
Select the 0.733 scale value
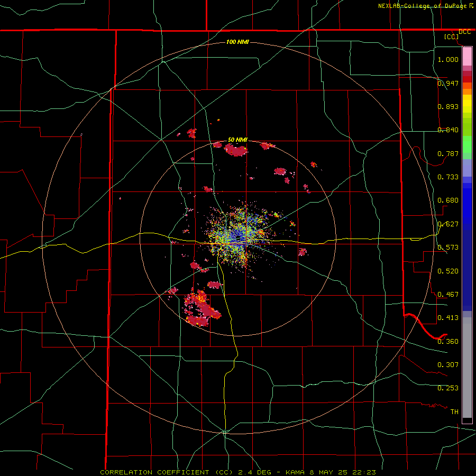tap(448, 177)
